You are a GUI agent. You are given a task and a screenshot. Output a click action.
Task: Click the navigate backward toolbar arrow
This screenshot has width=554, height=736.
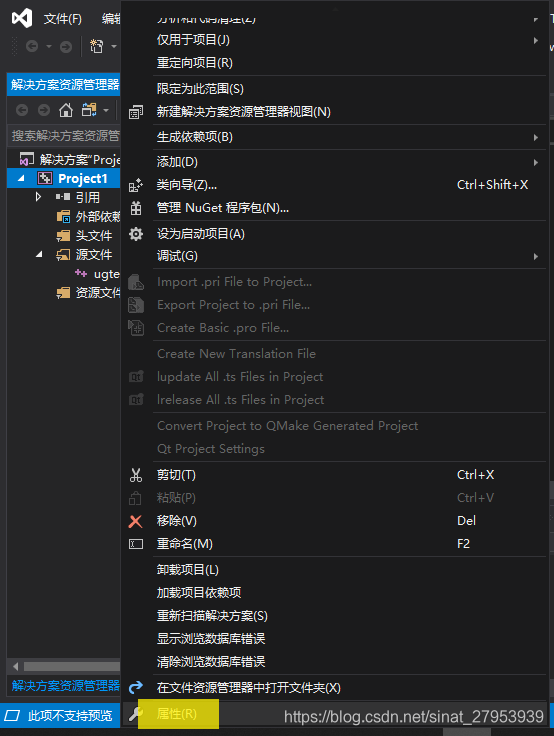click(x=32, y=46)
